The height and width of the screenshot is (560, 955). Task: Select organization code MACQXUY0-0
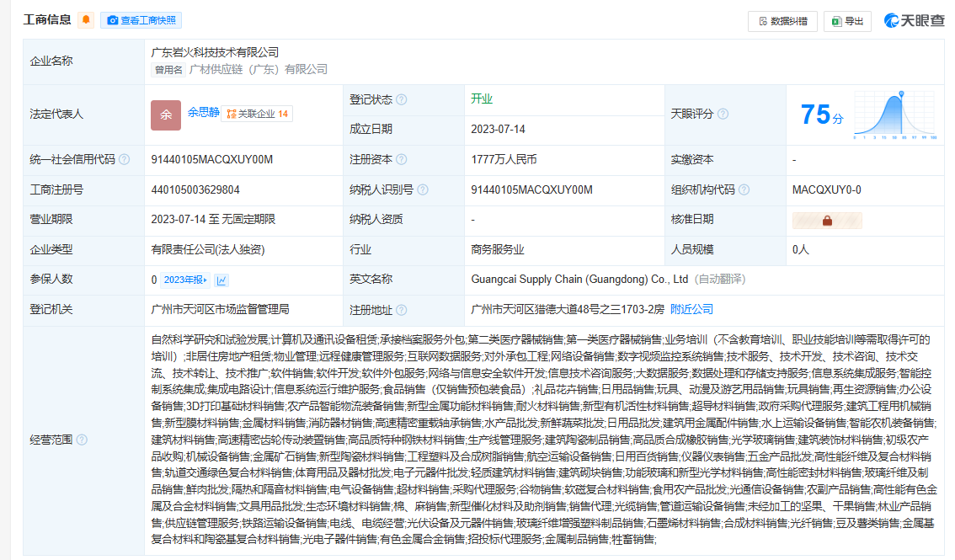click(x=826, y=190)
